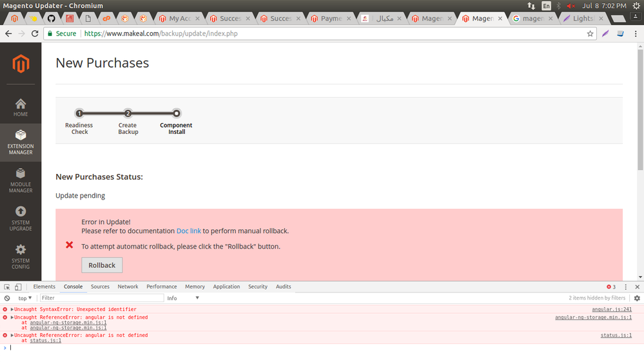
Task: Switch to the Memory tab
Action: (x=195, y=287)
